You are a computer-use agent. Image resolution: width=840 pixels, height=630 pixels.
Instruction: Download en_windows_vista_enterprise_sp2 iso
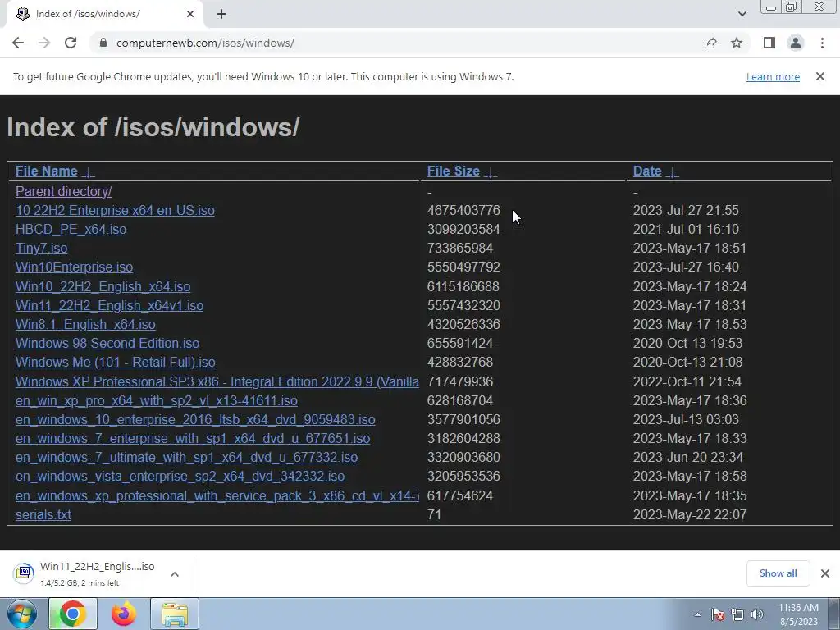(x=180, y=476)
